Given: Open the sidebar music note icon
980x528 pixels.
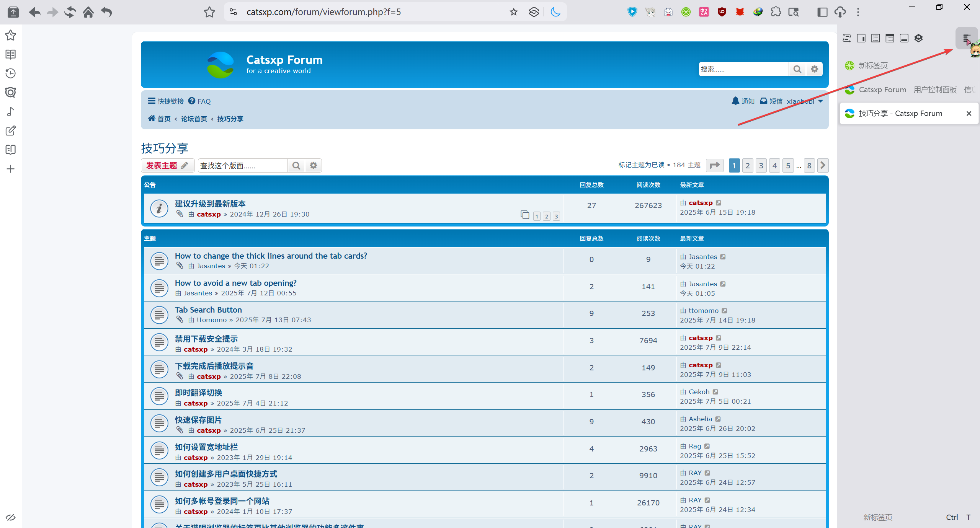Looking at the screenshot, I should (x=11, y=111).
